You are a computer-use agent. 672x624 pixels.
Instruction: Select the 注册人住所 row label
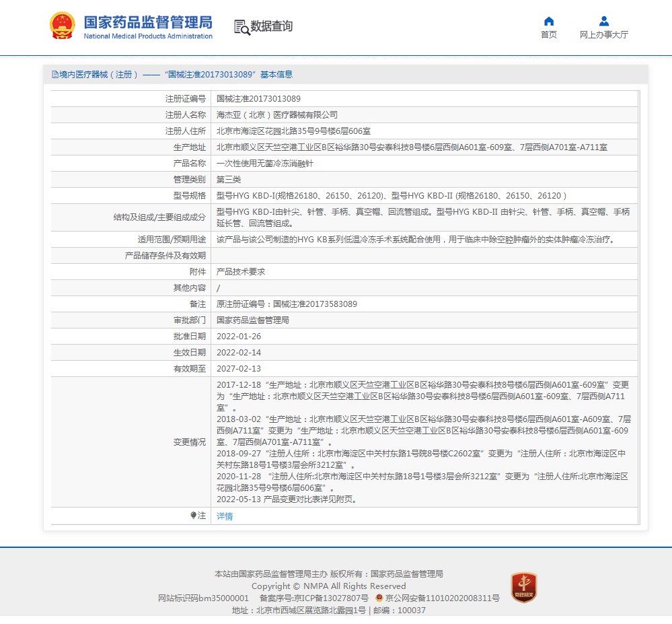pyautogui.click(x=186, y=131)
